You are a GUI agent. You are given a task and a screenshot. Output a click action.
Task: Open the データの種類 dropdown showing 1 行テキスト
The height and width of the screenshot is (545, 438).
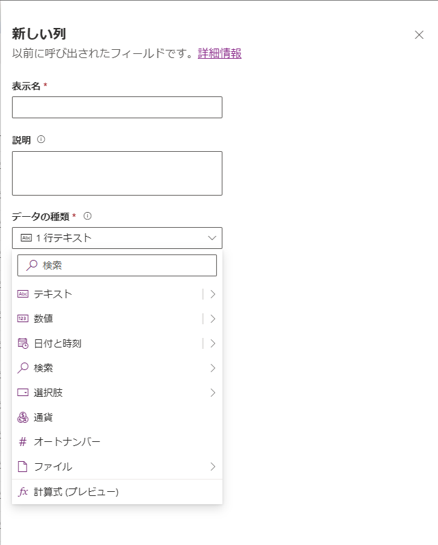[117, 238]
